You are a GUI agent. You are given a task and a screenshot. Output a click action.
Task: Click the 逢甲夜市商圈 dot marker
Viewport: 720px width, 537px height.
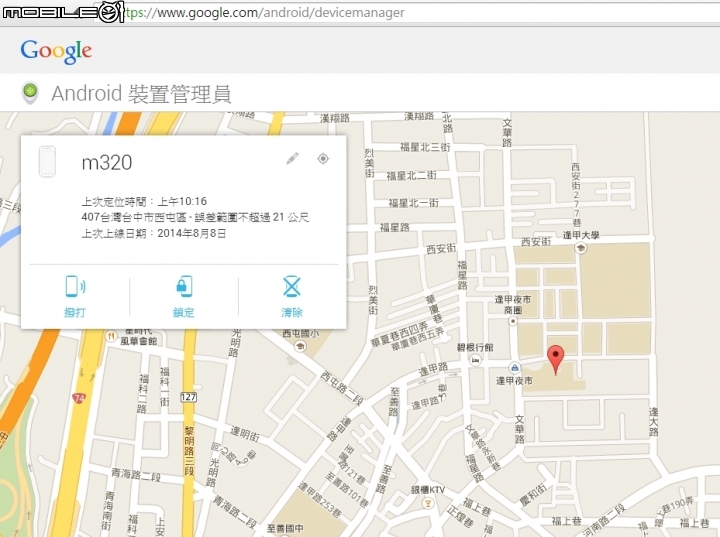(x=513, y=321)
